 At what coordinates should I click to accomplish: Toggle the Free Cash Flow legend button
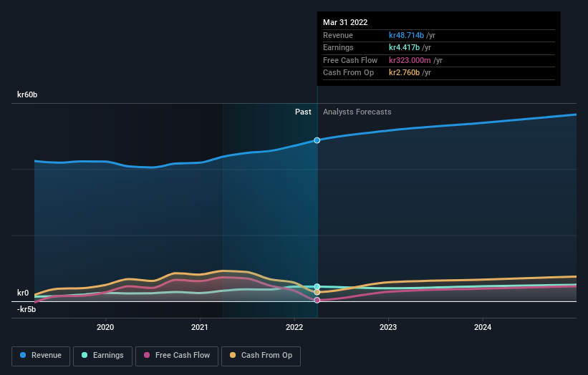(x=177, y=356)
